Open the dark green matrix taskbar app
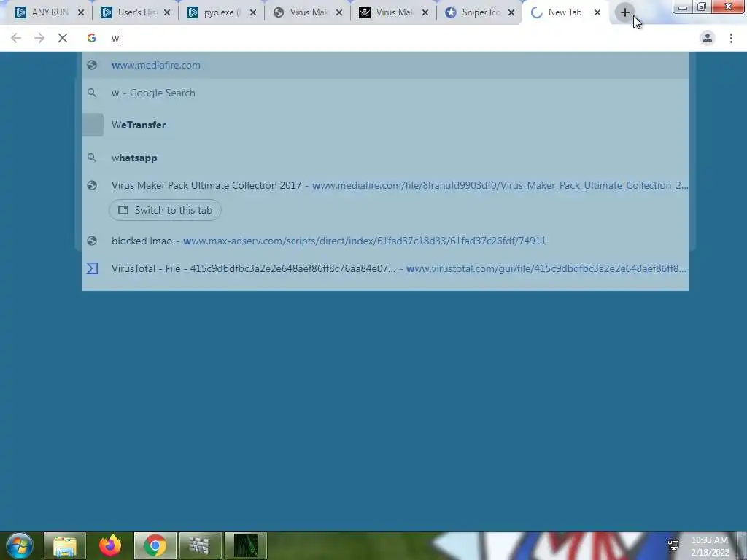Image resolution: width=747 pixels, height=560 pixels. click(x=245, y=545)
